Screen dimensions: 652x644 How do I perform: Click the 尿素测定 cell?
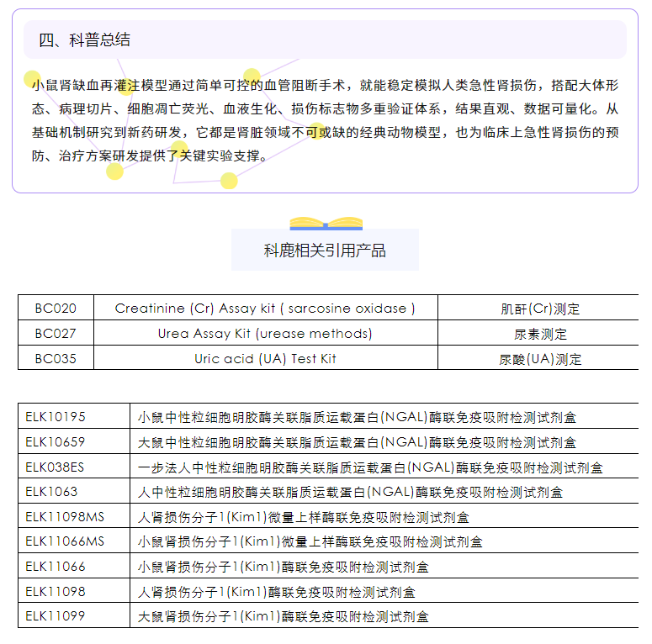(540, 334)
